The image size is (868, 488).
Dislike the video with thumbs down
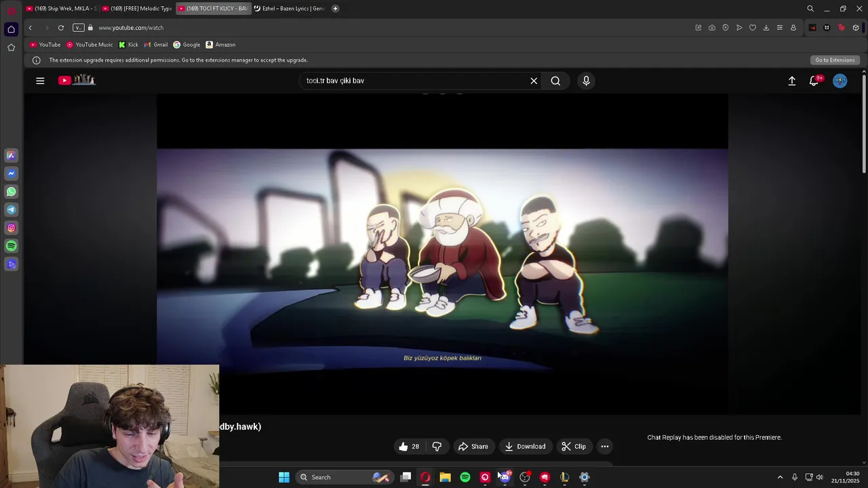[x=437, y=446]
